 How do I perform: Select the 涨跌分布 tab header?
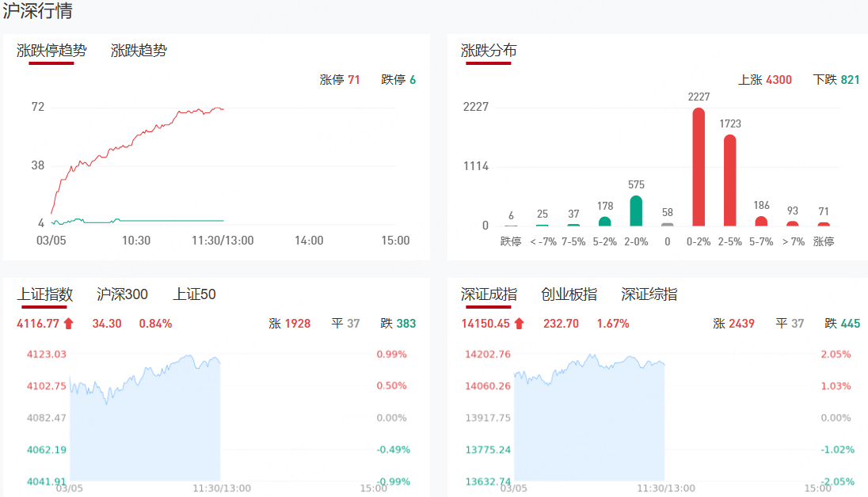[489, 51]
